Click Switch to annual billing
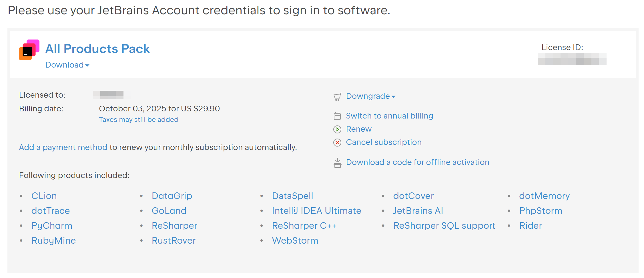The image size is (644, 278). click(389, 116)
